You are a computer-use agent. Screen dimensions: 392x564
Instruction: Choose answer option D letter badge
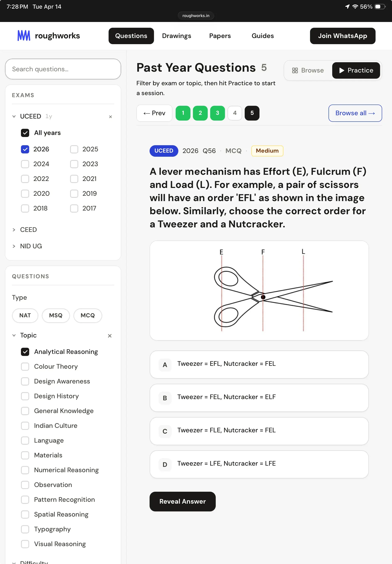coord(165,464)
